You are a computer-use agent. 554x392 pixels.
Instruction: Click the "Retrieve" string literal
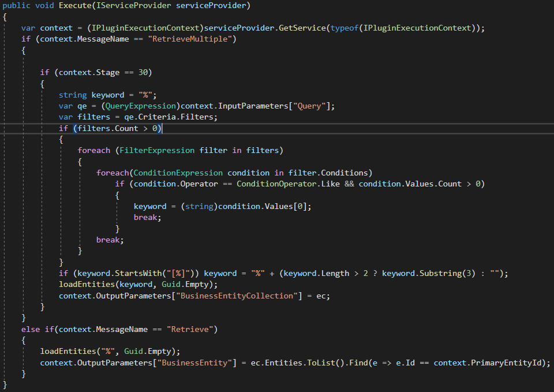(190, 330)
